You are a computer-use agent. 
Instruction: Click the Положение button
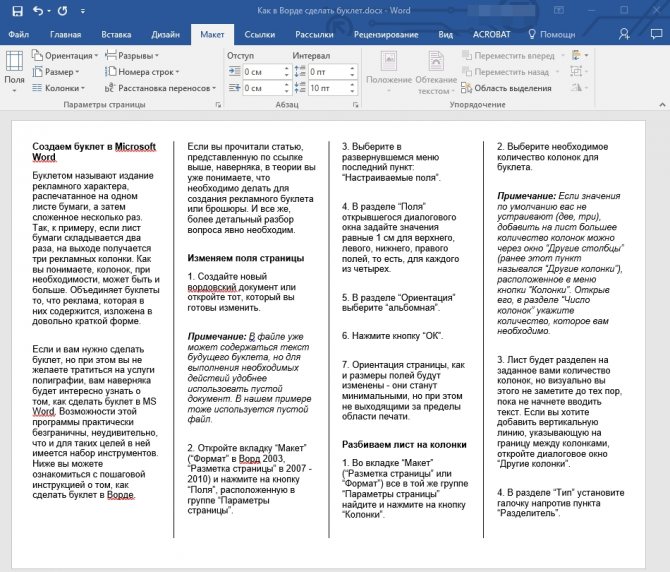[389, 72]
